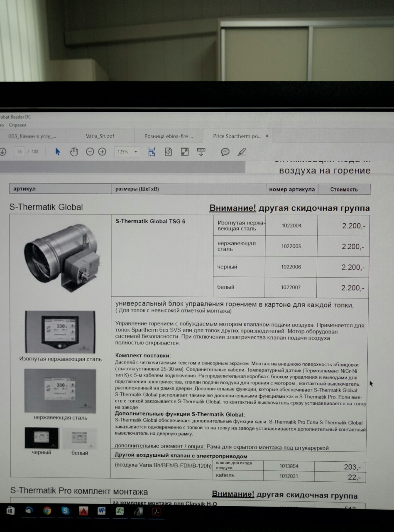Click the Стоимость column header

344,189
